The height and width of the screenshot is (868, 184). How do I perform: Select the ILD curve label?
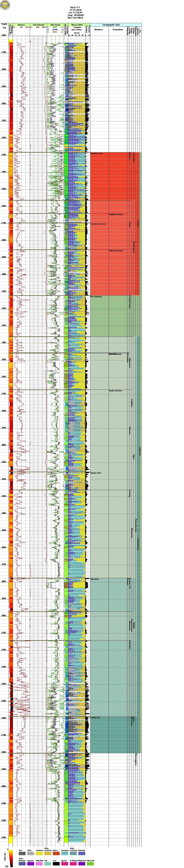(38, 27)
